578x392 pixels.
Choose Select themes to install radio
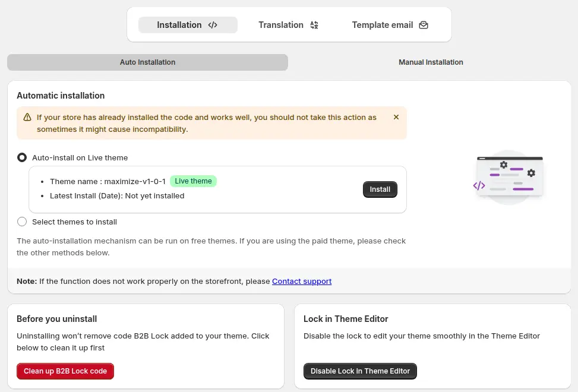pos(22,222)
